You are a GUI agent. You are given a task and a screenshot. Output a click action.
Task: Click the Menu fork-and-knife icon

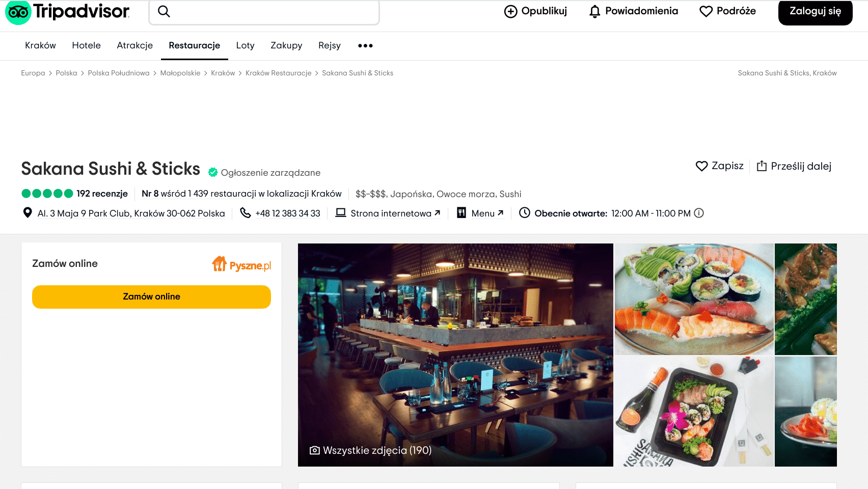click(x=462, y=213)
